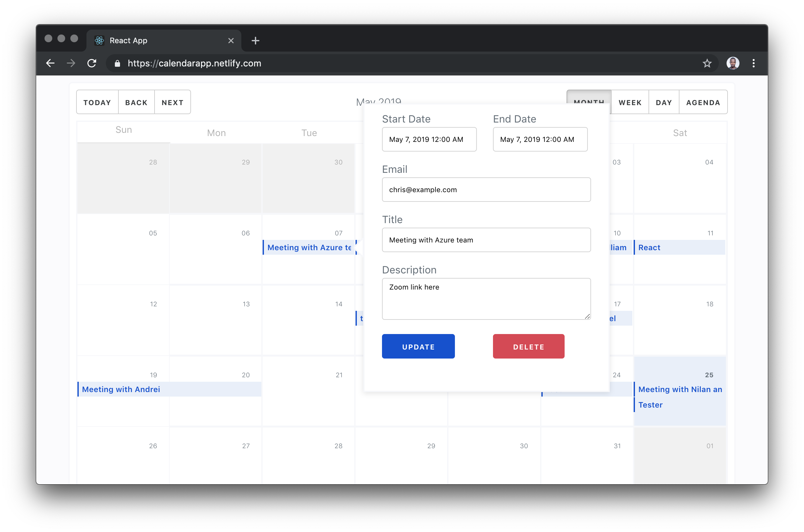This screenshot has width=804, height=532.
Task: Switch to MONTH calendar view
Action: tap(589, 102)
